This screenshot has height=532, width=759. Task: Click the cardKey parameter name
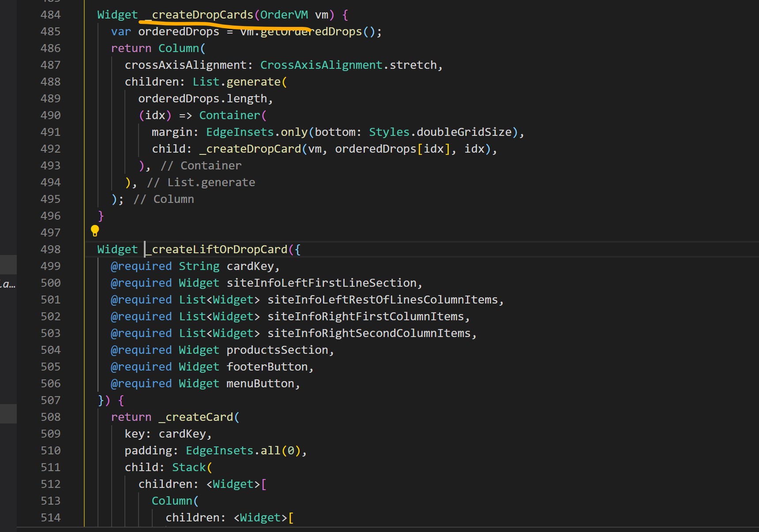[x=251, y=266]
